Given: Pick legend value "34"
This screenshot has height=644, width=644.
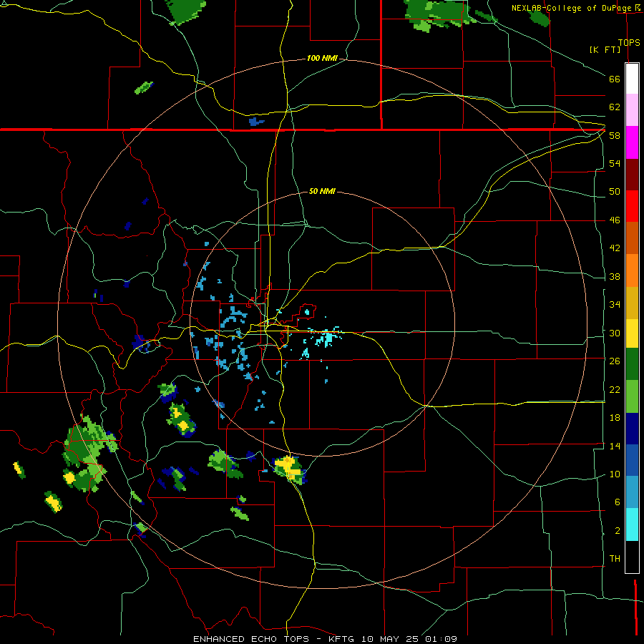Looking at the screenshot, I should click(615, 305).
